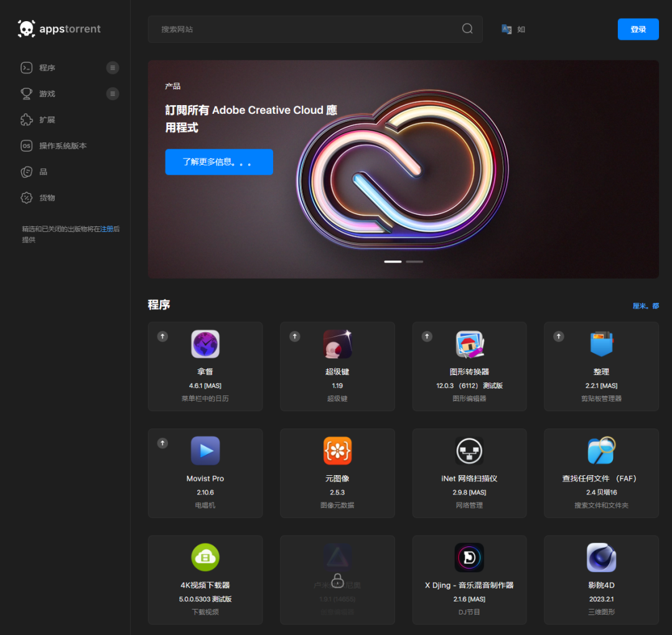The image size is (672, 635).
Task: Click the 菜单栏中的日历 description text
Action: pos(205,399)
